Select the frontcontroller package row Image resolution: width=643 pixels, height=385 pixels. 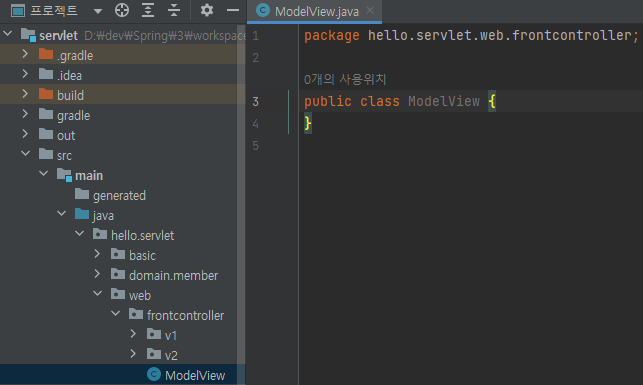tap(123, 315)
